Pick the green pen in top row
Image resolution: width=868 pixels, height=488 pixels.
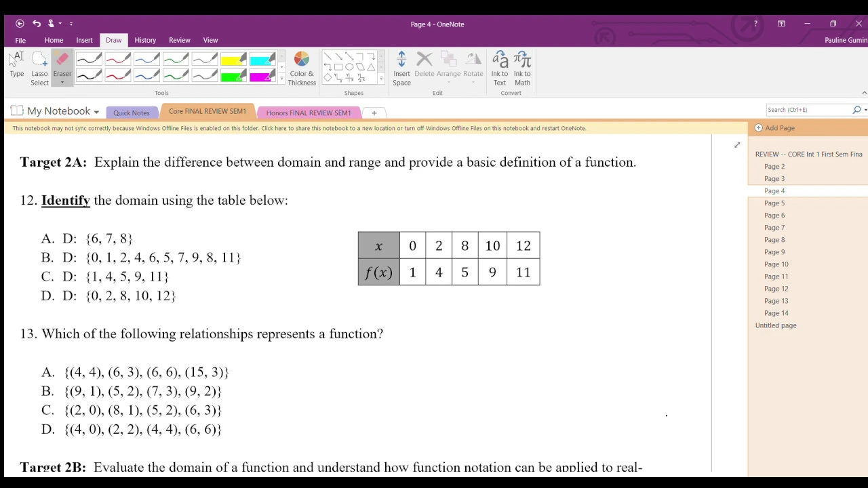pos(176,60)
